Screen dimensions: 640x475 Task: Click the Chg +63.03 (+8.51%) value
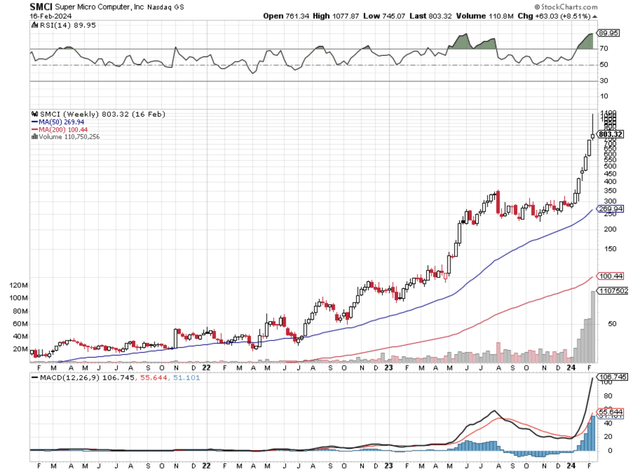click(x=554, y=16)
